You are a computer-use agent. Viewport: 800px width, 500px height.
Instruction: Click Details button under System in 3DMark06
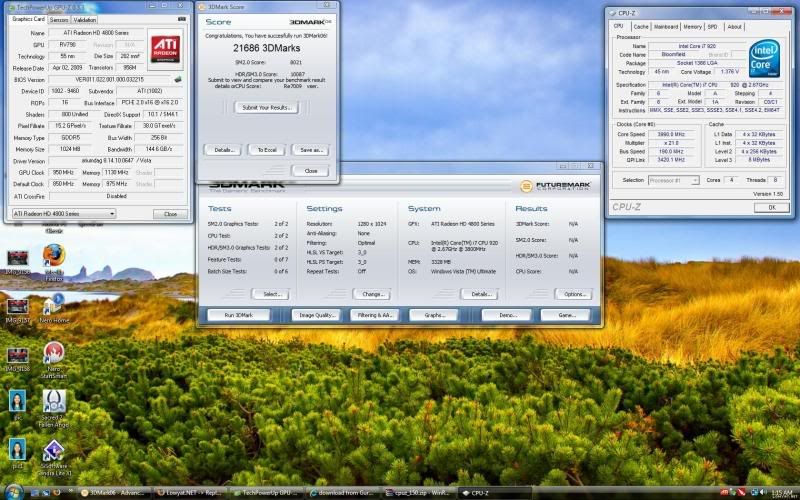pos(480,294)
